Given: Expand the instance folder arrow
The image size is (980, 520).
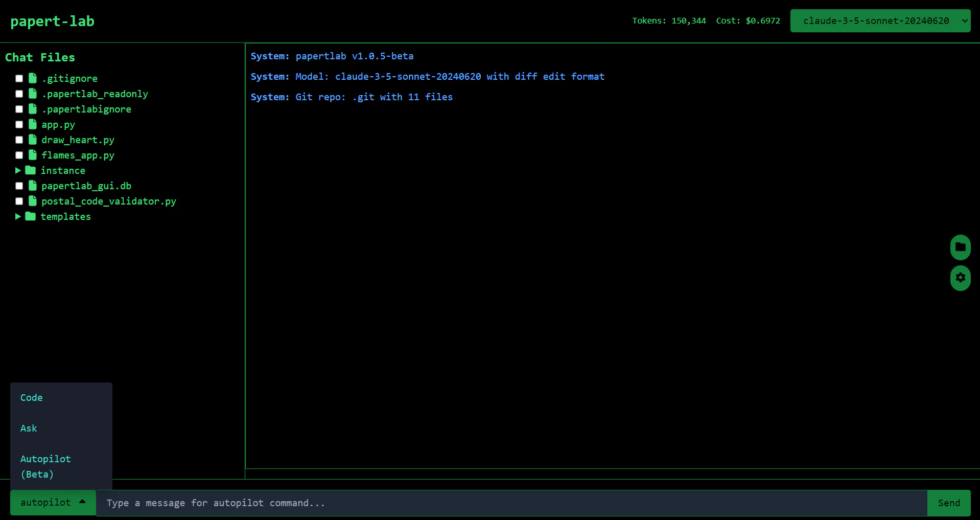Looking at the screenshot, I should [x=18, y=170].
